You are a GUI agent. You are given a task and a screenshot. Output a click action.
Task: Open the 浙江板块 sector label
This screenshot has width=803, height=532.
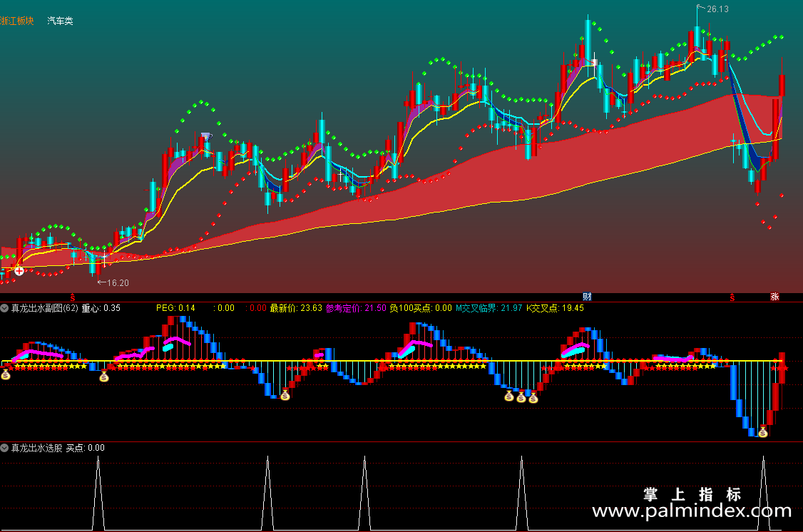(17, 21)
